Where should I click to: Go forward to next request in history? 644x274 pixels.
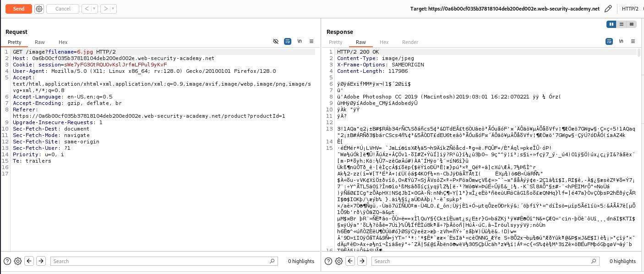click(105, 9)
